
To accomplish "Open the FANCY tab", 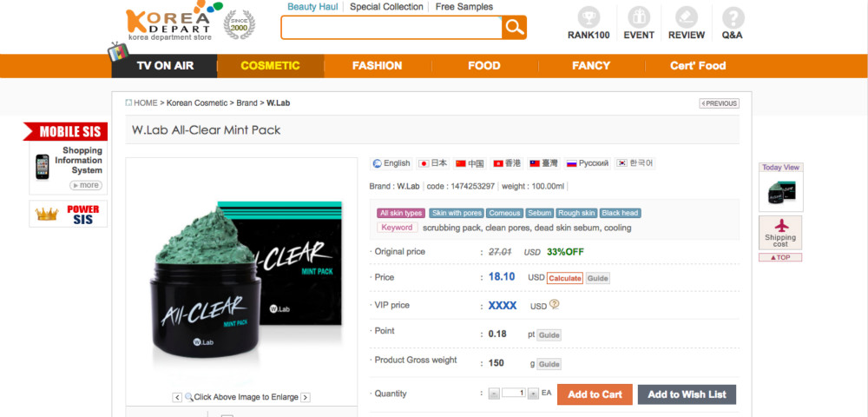I will coord(590,66).
